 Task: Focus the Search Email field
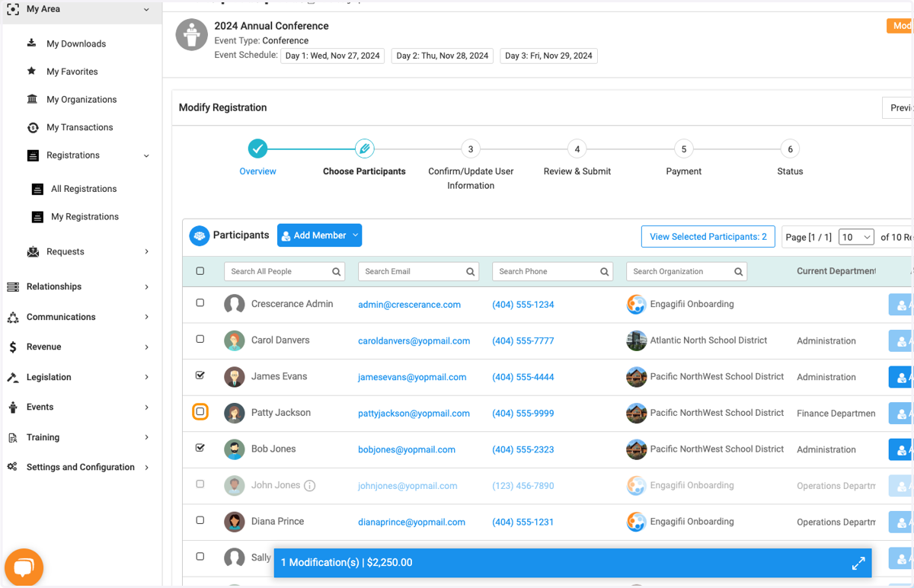418,272
